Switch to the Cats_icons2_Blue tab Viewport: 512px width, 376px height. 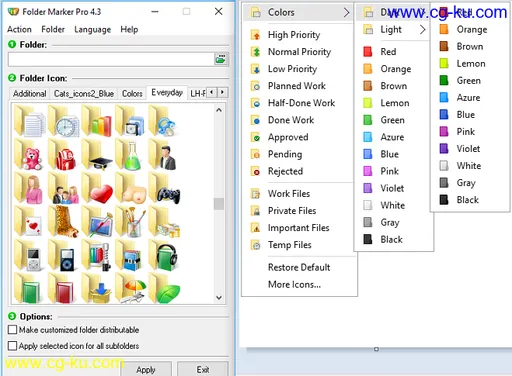coord(84,94)
